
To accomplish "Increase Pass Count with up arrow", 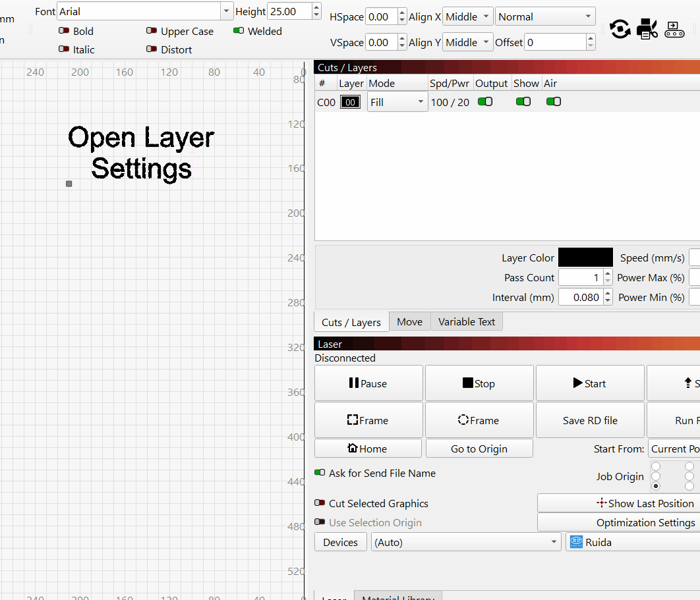I will pyautogui.click(x=608, y=273).
